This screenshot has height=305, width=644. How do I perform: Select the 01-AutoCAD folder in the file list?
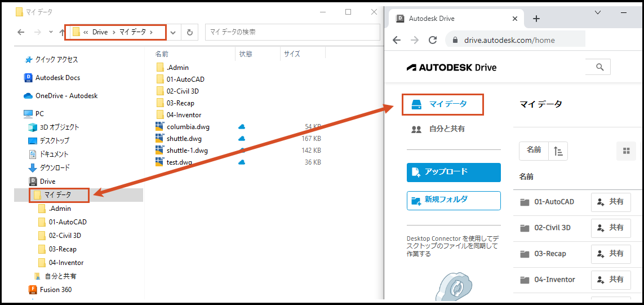(x=180, y=79)
